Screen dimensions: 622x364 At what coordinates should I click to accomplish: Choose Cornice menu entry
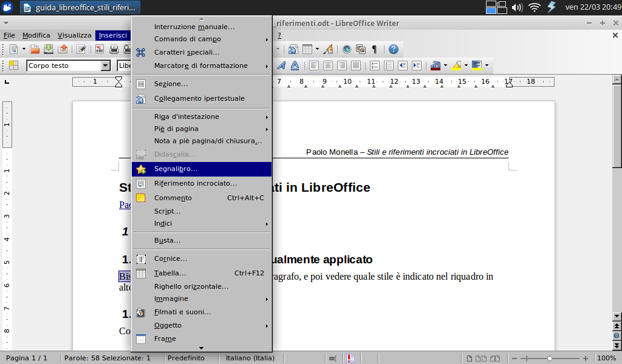tap(202, 258)
